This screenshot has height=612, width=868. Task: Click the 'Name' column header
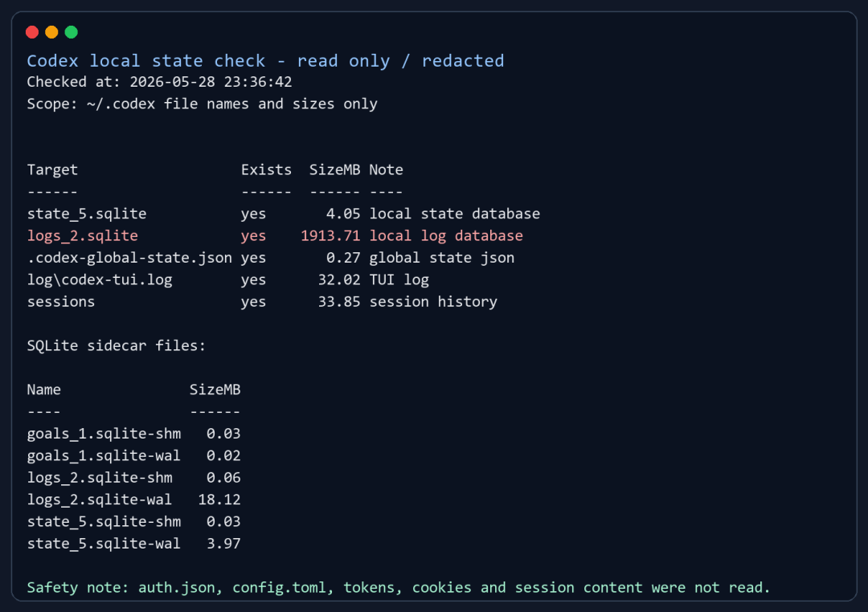[43, 390]
